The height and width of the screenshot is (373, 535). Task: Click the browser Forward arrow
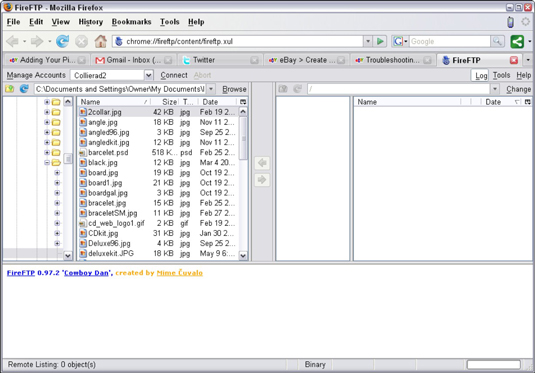[37, 41]
